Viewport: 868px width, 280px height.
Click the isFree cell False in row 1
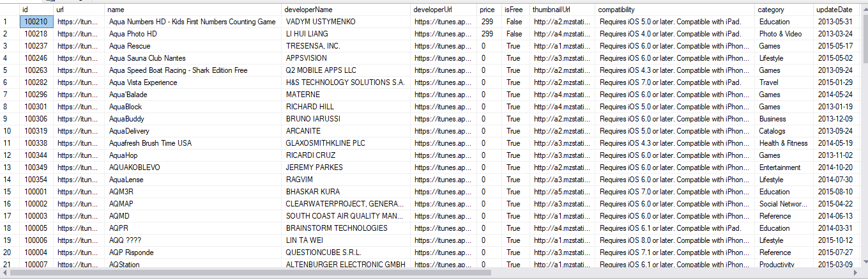pyautogui.click(x=516, y=22)
